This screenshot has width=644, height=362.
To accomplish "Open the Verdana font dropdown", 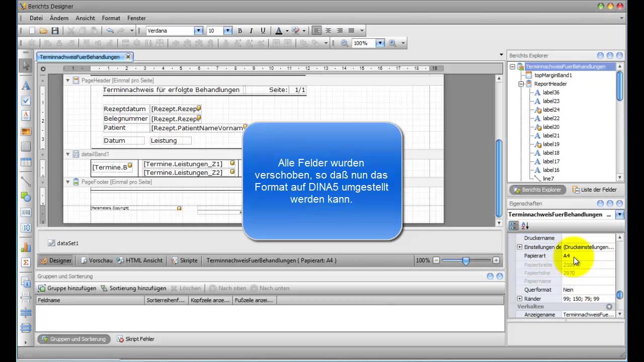I will [198, 31].
